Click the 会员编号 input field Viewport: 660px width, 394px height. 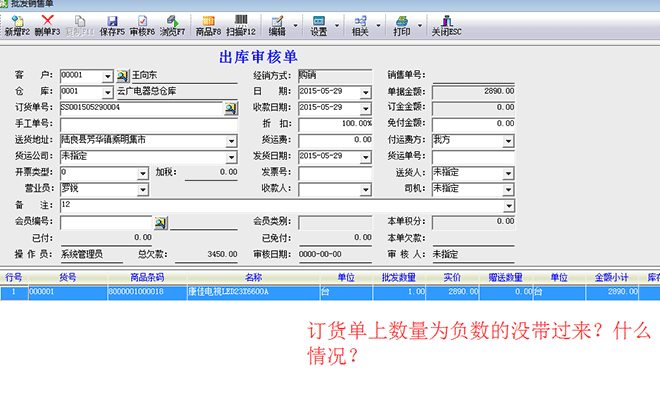(106, 222)
